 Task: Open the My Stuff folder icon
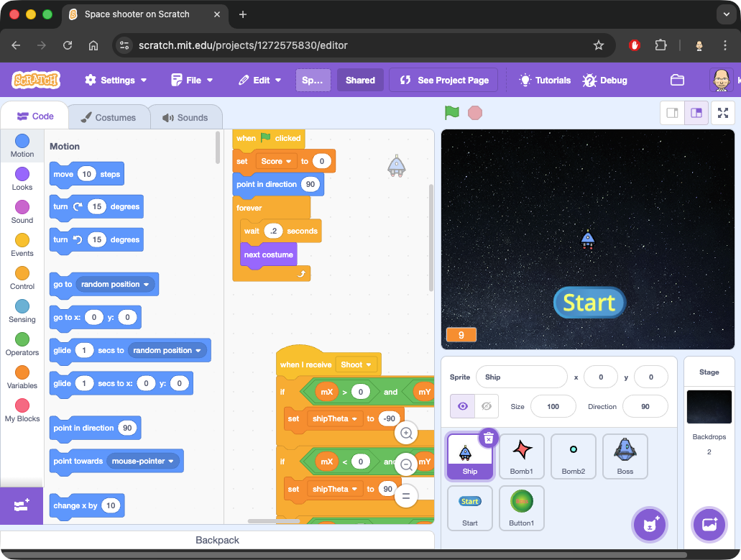point(677,81)
